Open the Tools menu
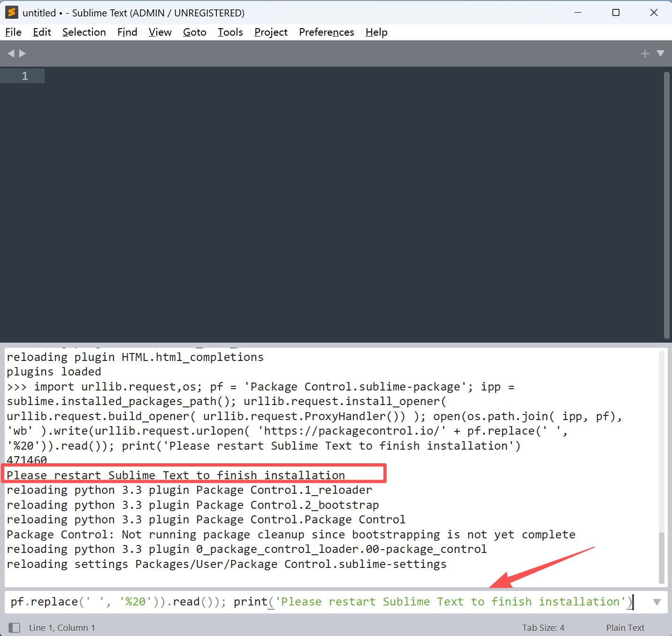The width and height of the screenshot is (672, 636). coord(230,32)
